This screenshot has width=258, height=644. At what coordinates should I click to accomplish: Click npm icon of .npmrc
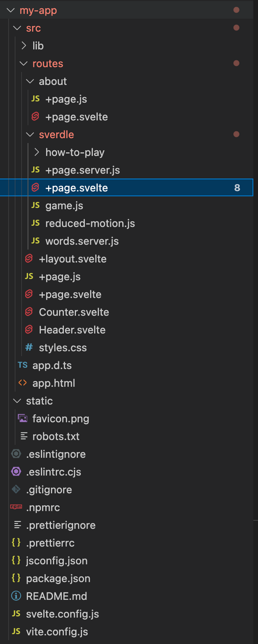(x=16, y=507)
